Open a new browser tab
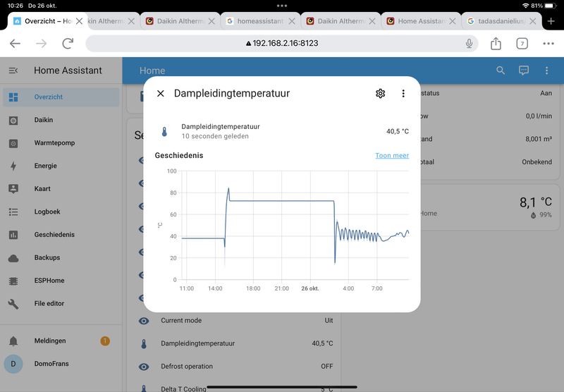 pyautogui.click(x=551, y=21)
